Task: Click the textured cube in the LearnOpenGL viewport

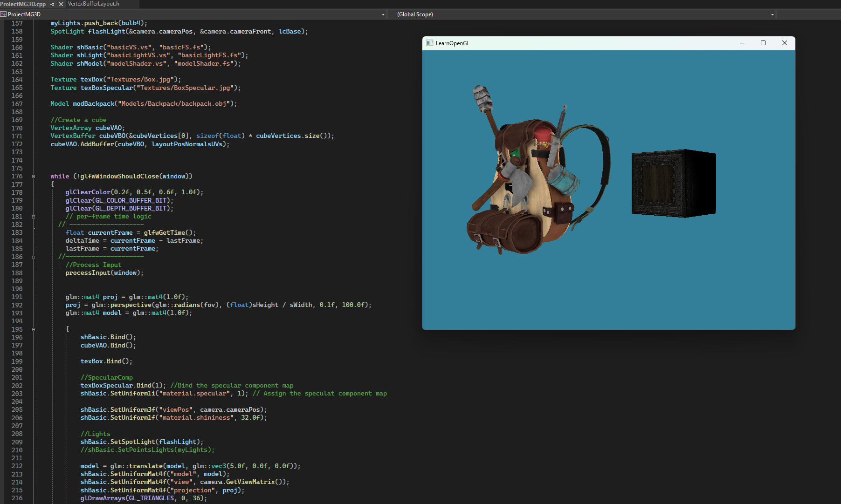Action: [673, 183]
